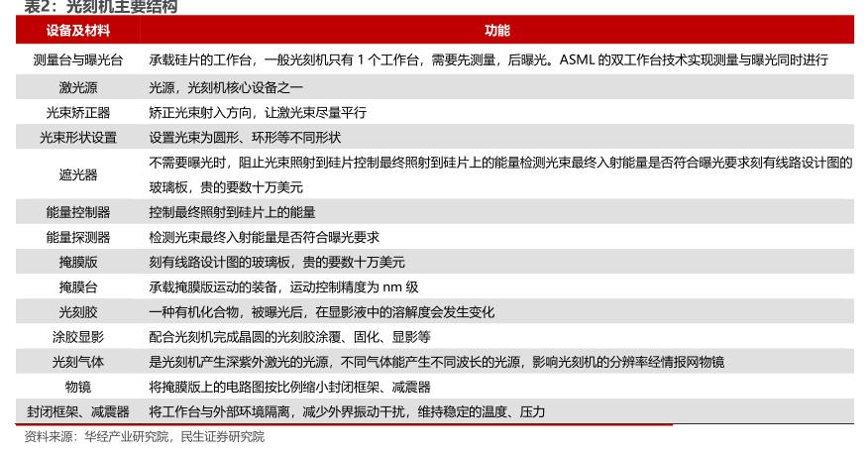Click the 设备及材料 column header
The image size is (868, 455).
click(78, 31)
